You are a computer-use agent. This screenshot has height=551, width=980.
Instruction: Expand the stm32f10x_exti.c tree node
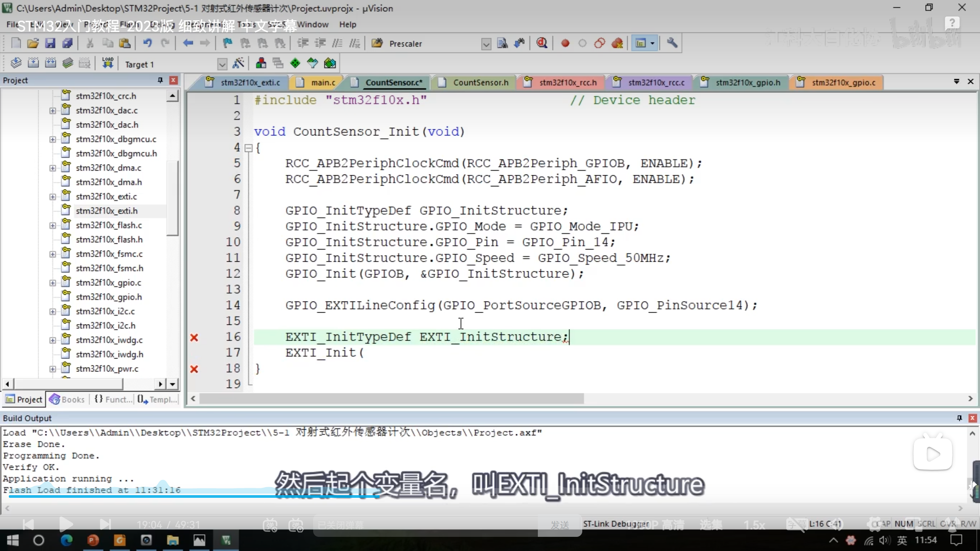[x=52, y=197]
